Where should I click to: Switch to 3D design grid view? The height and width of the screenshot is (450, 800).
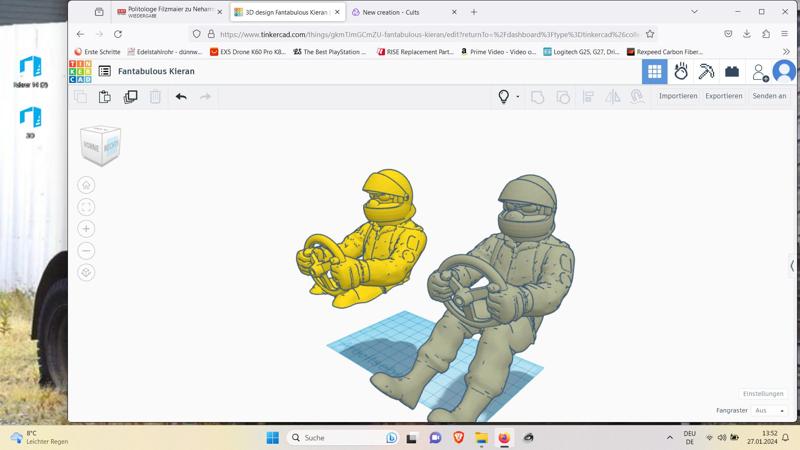click(x=655, y=71)
